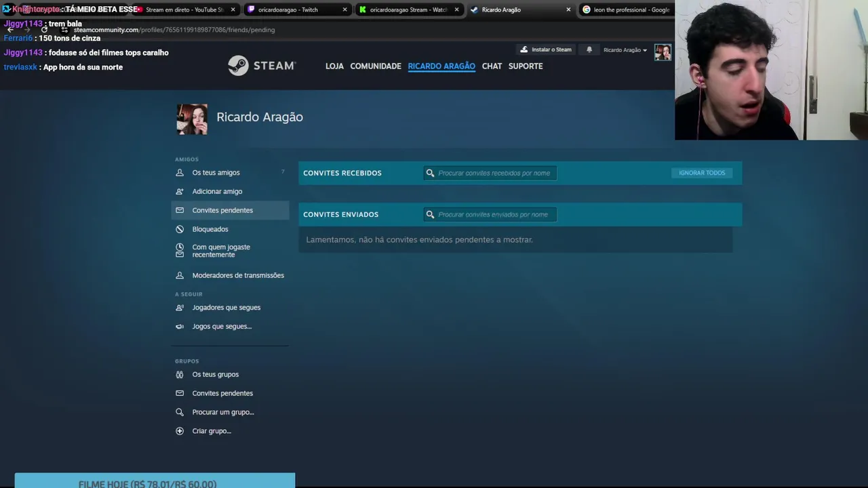The image size is (868, 488).
Task: Switch to leon the professional Google tab
Action: point(627,9)
